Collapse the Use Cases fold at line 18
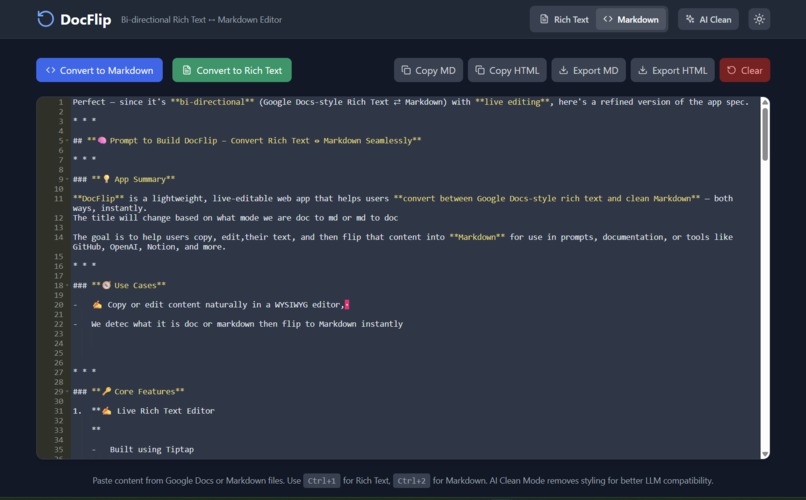The image size is (806, 500). (67, 286)
